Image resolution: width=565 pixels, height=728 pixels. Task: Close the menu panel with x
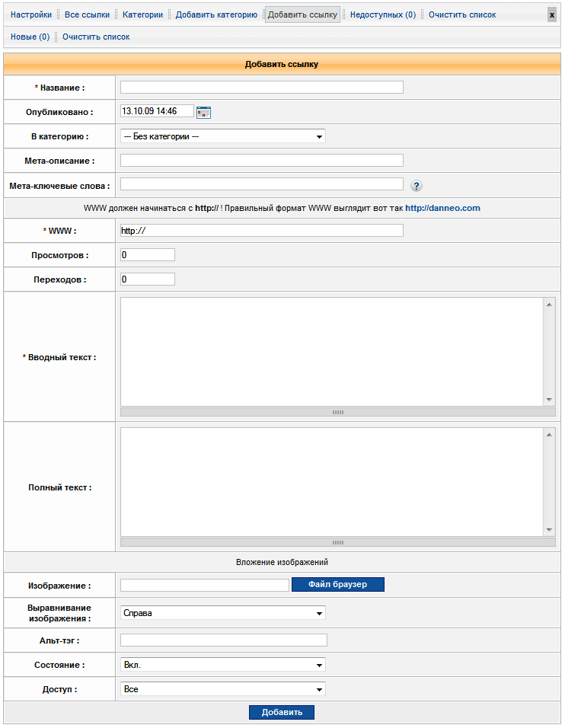[x=552, y=14]
